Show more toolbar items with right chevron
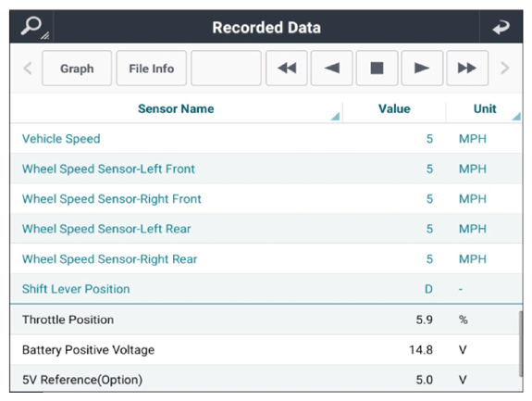Screen dimensions: 532x401 [x=505, y=68]
